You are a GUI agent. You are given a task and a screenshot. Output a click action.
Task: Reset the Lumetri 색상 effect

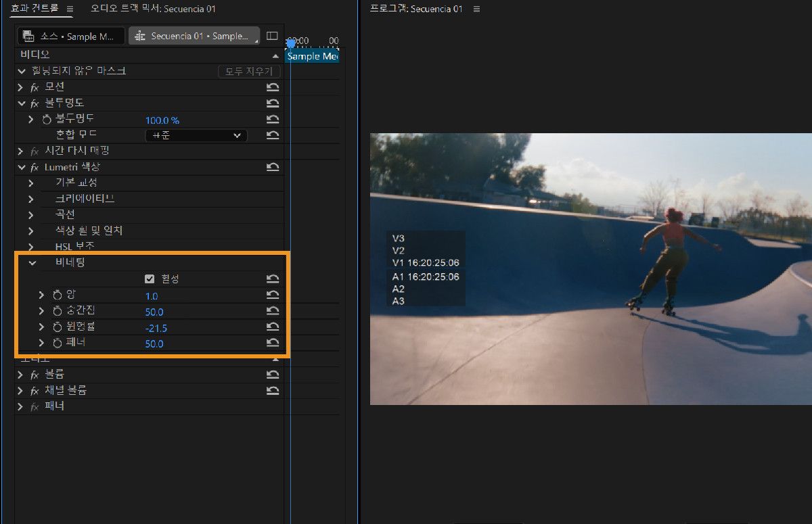click(x=273, y=167)
